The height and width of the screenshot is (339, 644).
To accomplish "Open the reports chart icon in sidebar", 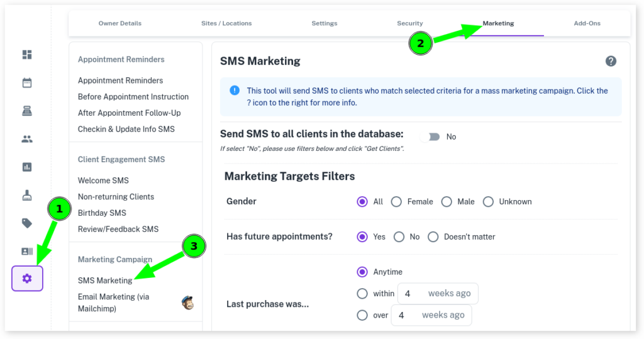I will pyautogui.click(x=27, y=167).
